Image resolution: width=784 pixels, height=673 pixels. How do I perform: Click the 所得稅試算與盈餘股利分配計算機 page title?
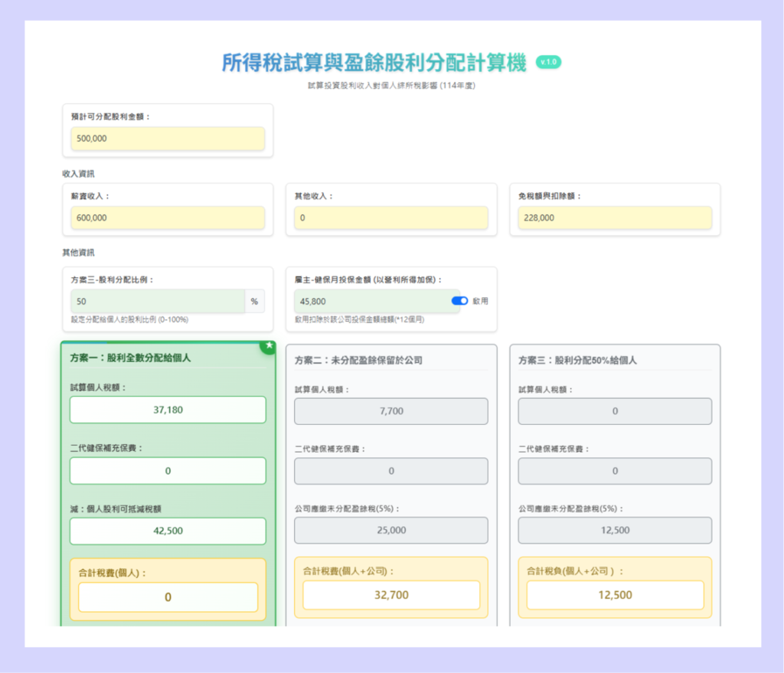point(374,63)
